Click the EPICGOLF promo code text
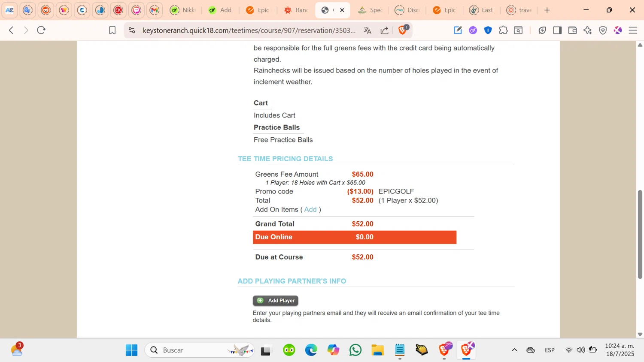This screenshot has height=362, width=644. [x=396, y=191]
